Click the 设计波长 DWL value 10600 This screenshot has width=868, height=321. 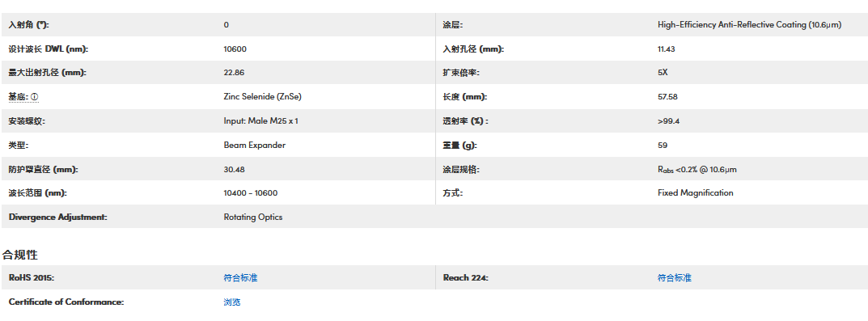pos(235,49)
